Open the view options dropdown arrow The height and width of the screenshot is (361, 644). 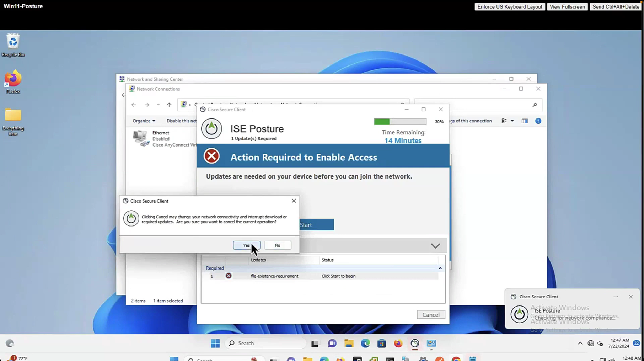[x=512, y=121]
